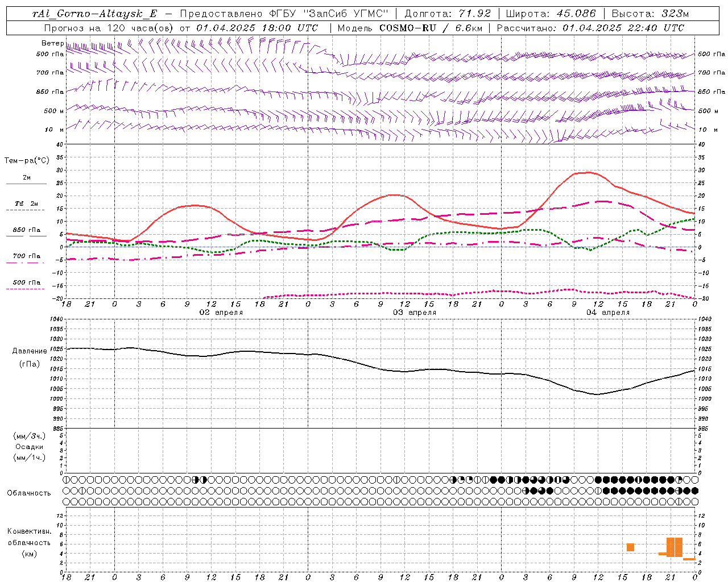Click the (км) convective height unit label
728x582 pixels.
tap(29, 554)
